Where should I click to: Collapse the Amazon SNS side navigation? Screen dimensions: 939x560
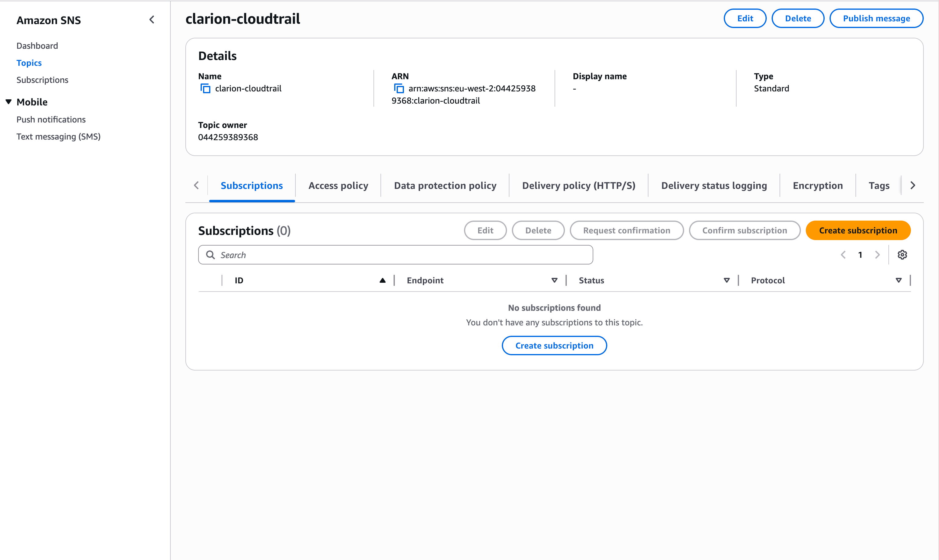click(x=152, y=19)
